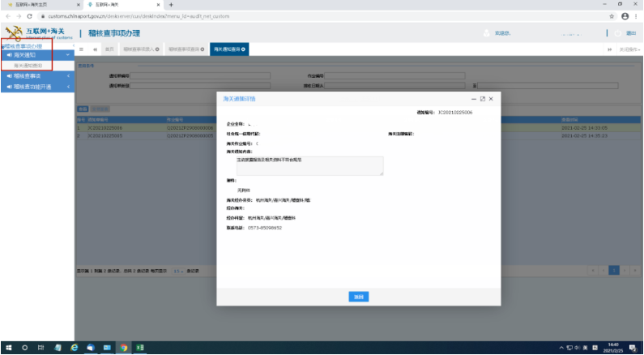
Task: Open Excel from the taskbar
Action: tap(139, 348)
